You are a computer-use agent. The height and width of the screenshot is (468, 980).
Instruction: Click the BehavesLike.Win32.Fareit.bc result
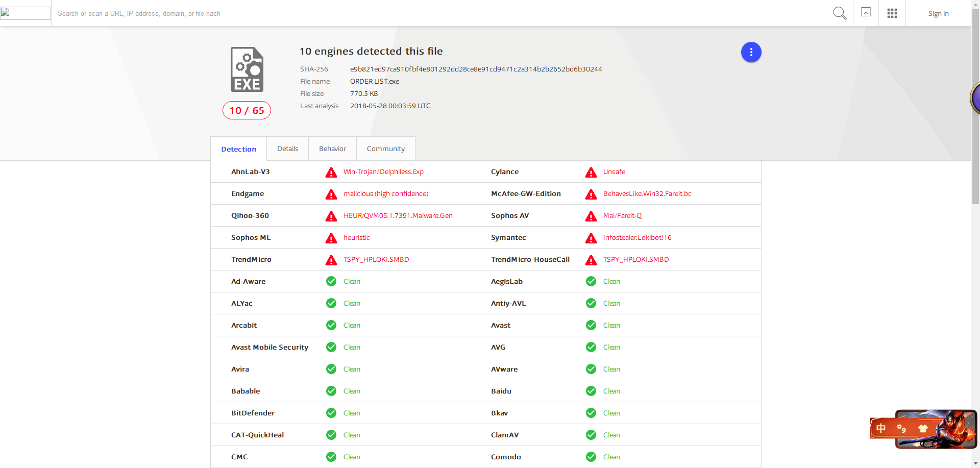[x=647, y=193]
